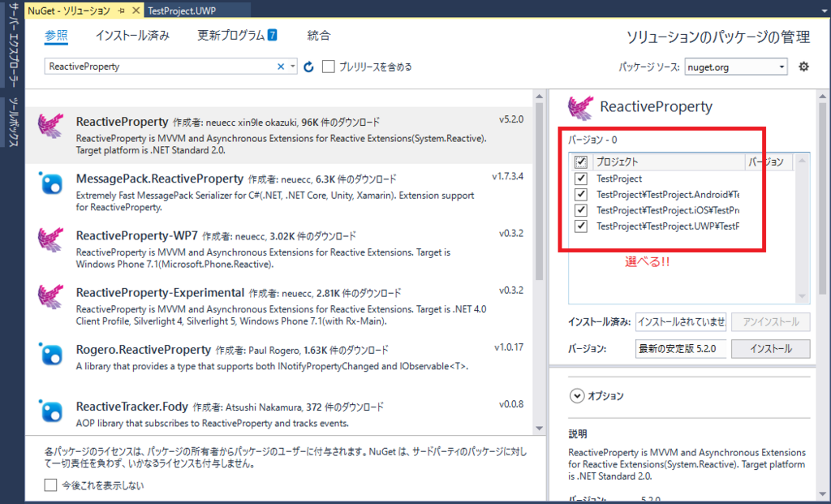Image resolution: width=831 pixels, height=504 pixels.
Task: Click the 説明 description heading
Action: (578, 434)
